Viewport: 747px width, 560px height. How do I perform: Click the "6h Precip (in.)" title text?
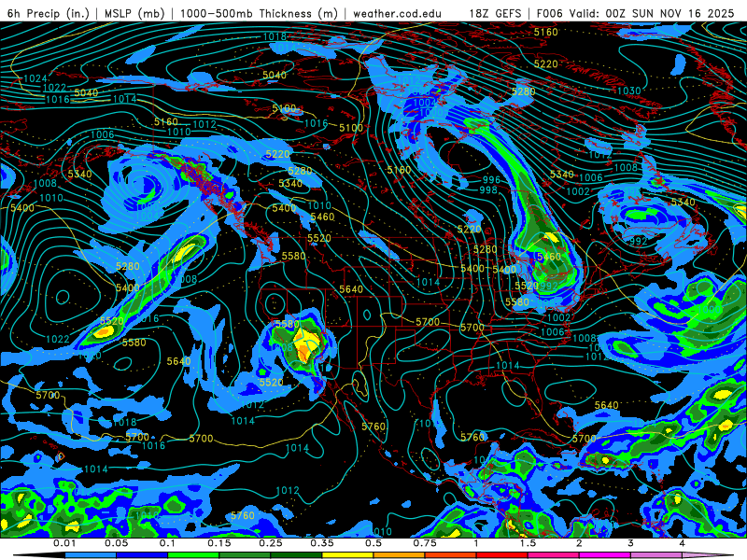[x=49, y=13]
